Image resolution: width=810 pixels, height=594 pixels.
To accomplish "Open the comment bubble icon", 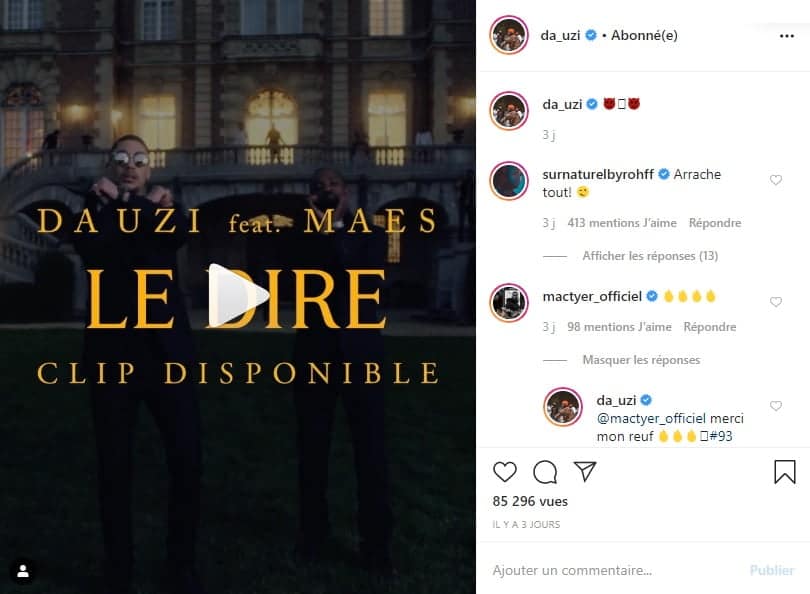I will [x=545, y=472].
